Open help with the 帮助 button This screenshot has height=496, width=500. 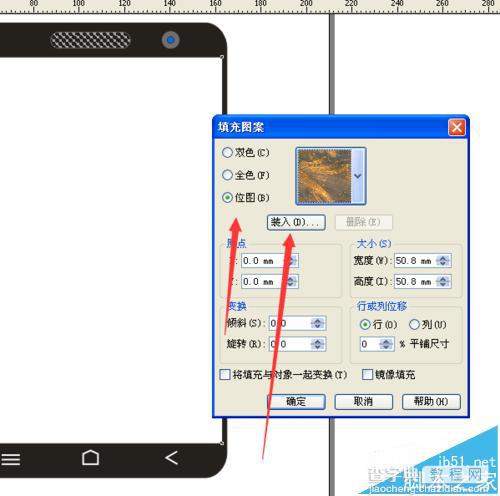point(431,402)
